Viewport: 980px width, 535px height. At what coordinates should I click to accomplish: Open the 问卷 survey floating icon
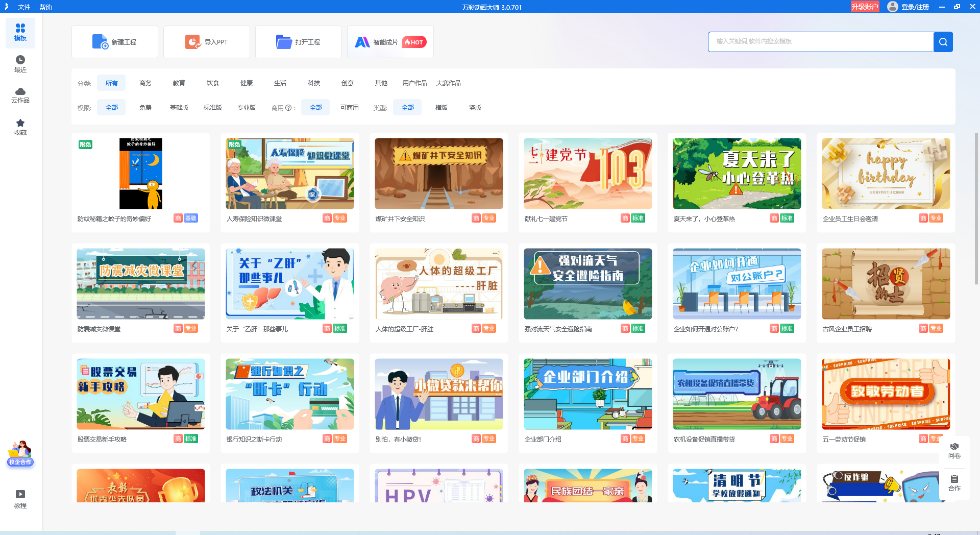pyautogui.click(x=954, y=451)
